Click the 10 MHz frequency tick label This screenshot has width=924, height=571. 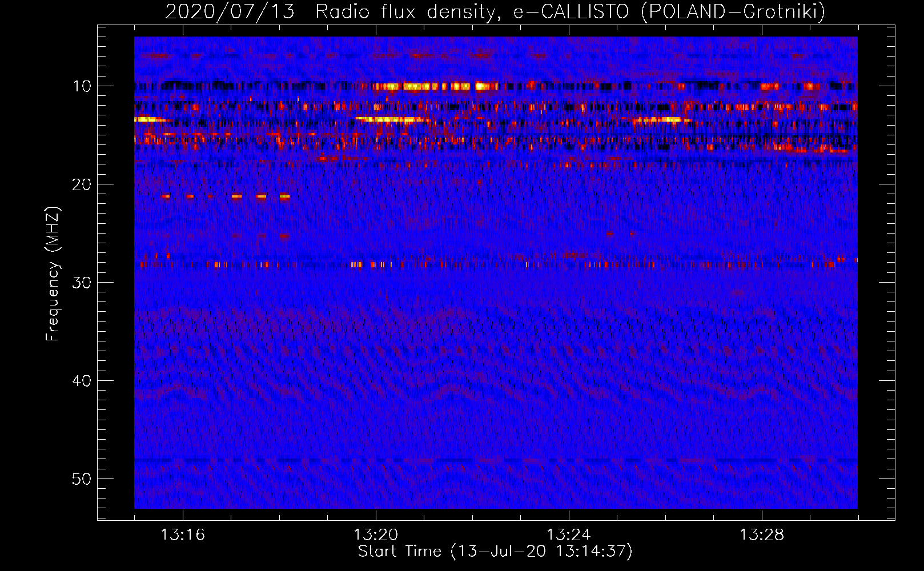point(82,86)
